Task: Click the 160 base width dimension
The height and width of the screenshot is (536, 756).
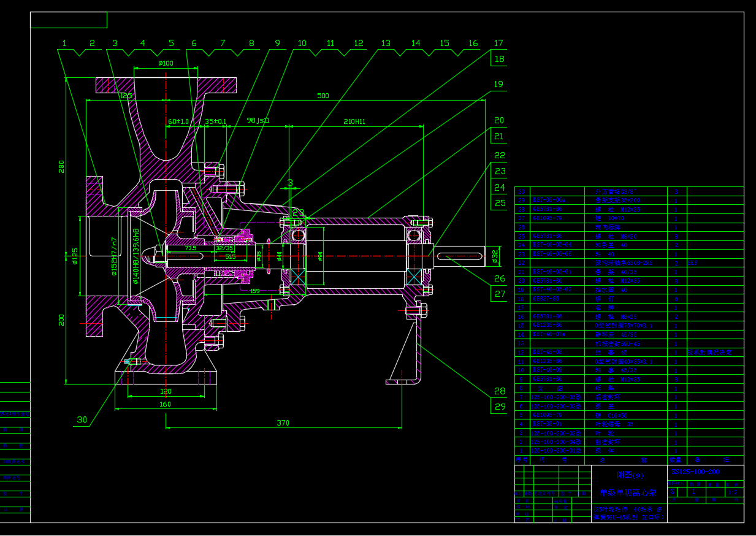Action: [166, 404]
